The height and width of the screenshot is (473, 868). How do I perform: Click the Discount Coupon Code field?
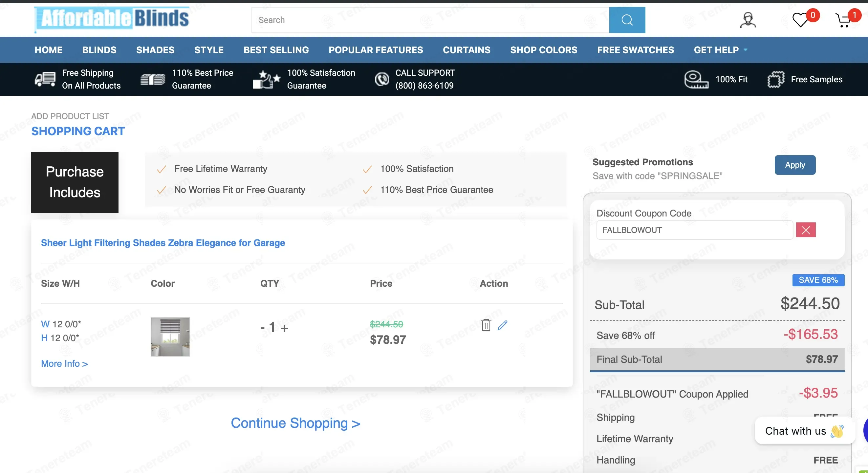pos(694,230)
